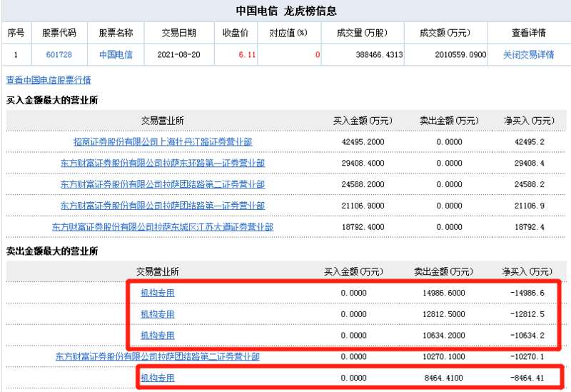This screenshot has width=571, height=392.
Task: Click sell amount 10634.2000
Action: (x=443, y=335)
